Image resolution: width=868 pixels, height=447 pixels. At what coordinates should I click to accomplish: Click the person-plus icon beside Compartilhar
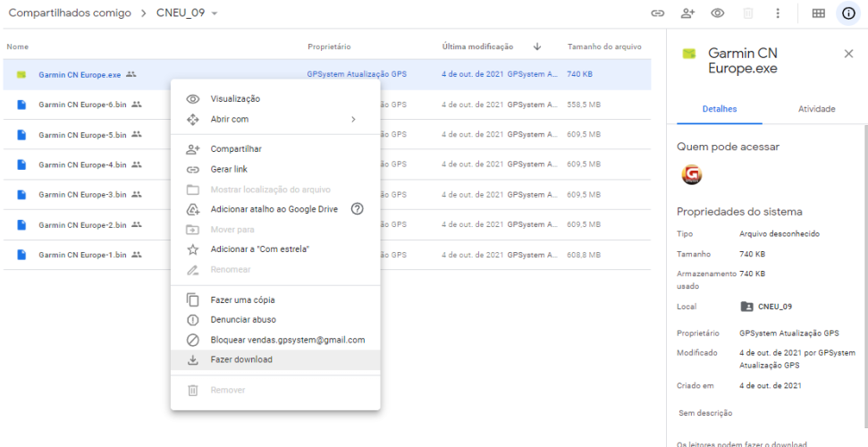(193, 149)
